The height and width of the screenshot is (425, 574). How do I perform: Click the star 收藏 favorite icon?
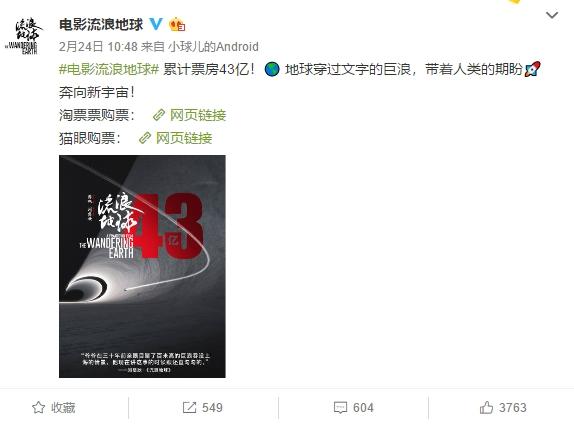(38, 407)
